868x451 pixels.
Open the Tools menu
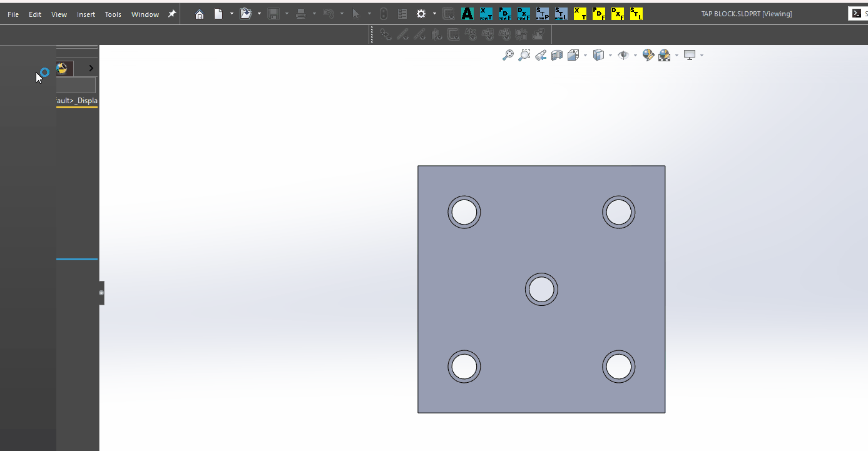(x=113, y=14)
